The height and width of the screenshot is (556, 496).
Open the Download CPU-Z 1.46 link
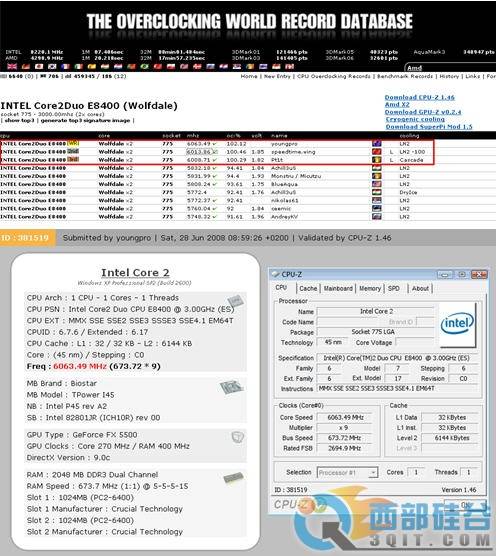click(x=419, y=97)
